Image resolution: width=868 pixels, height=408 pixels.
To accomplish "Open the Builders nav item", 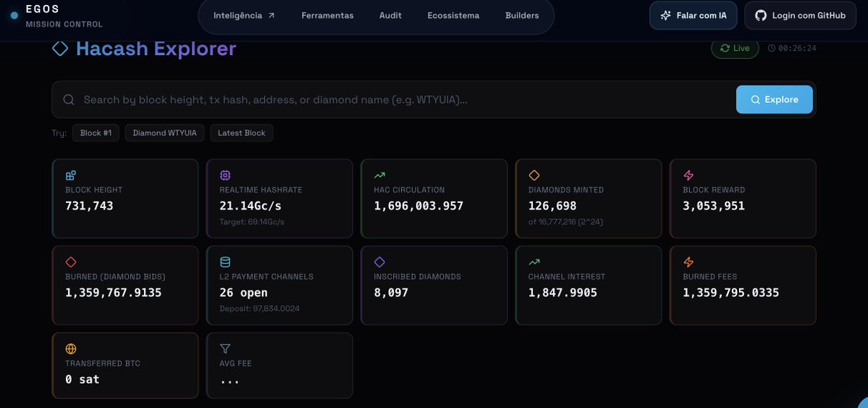I will coord(522,15).
